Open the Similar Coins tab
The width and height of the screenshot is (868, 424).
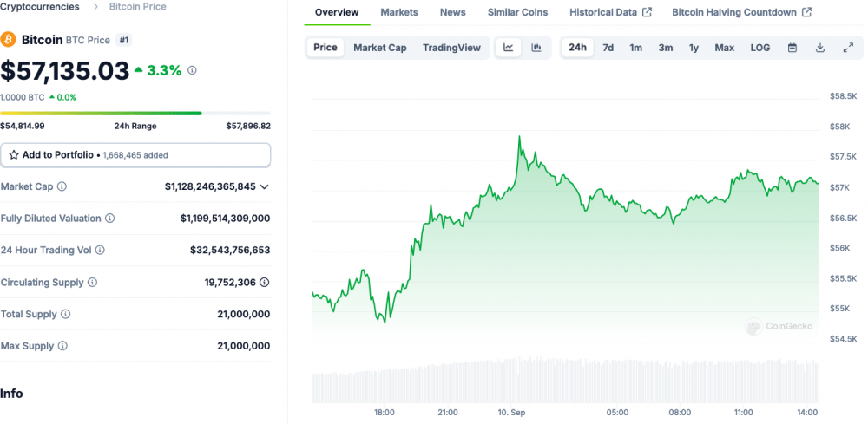(517, 12)
